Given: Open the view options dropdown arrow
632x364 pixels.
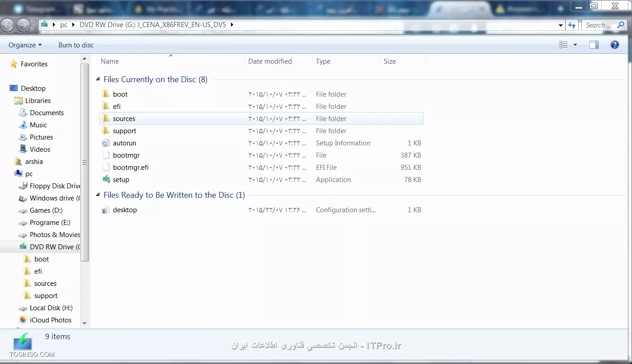Looking at the screenshot, I should click(575, 45).
